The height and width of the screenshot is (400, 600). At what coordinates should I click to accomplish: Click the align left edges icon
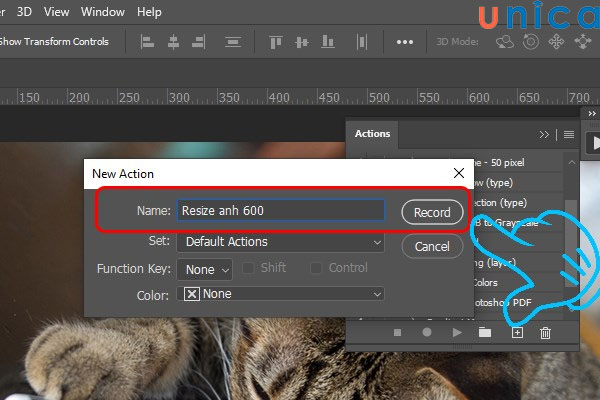147,42
